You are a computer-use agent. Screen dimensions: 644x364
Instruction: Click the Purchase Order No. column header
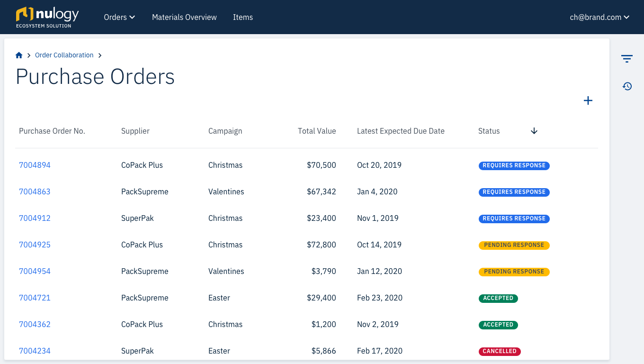click(52, 131)
